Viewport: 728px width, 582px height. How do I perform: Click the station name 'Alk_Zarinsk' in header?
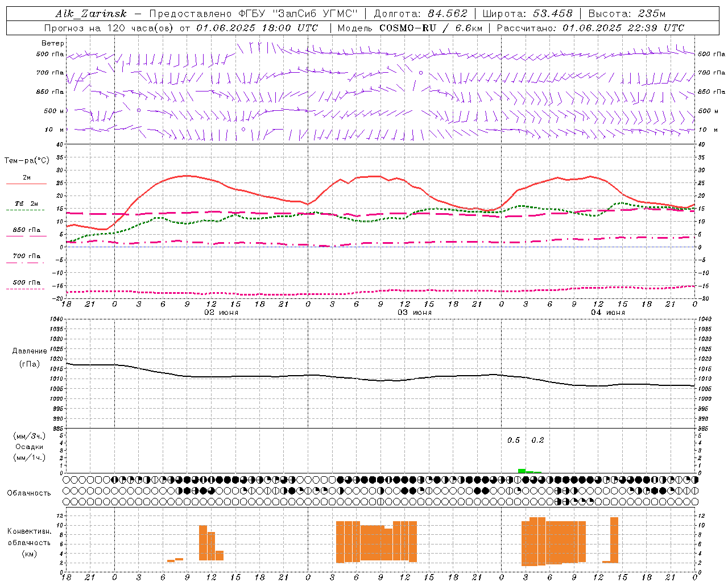click(x=91, y=14)
